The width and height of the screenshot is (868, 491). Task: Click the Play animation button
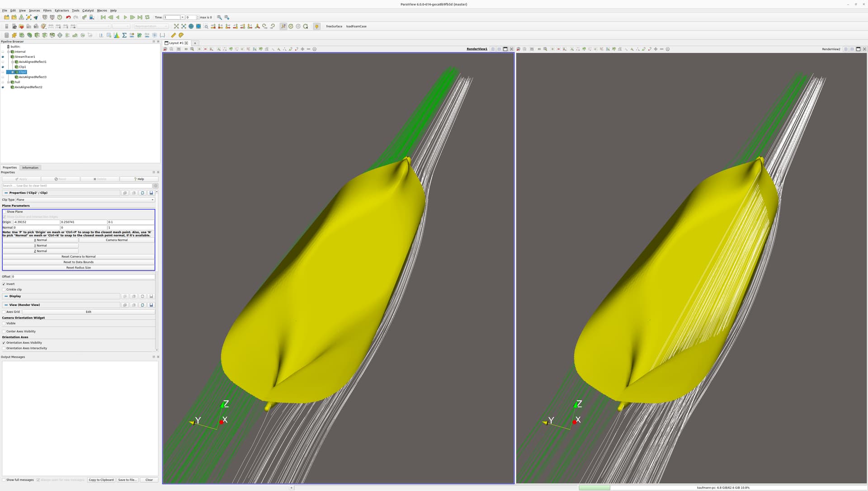click(x=125, y=17)
